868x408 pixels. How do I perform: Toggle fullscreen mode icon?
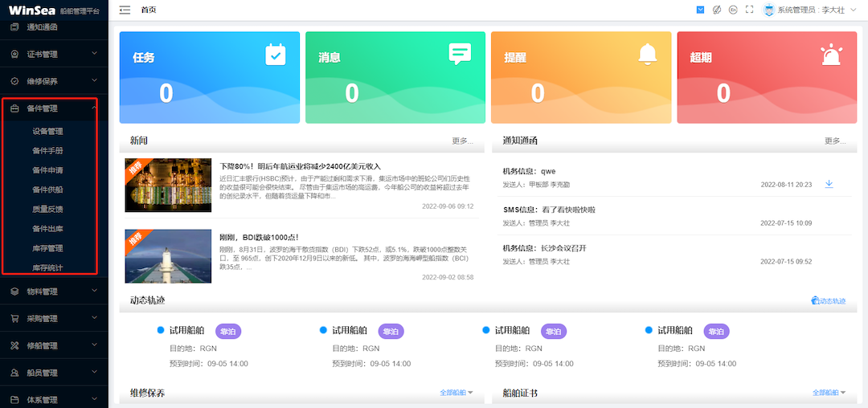pos(750,10)
